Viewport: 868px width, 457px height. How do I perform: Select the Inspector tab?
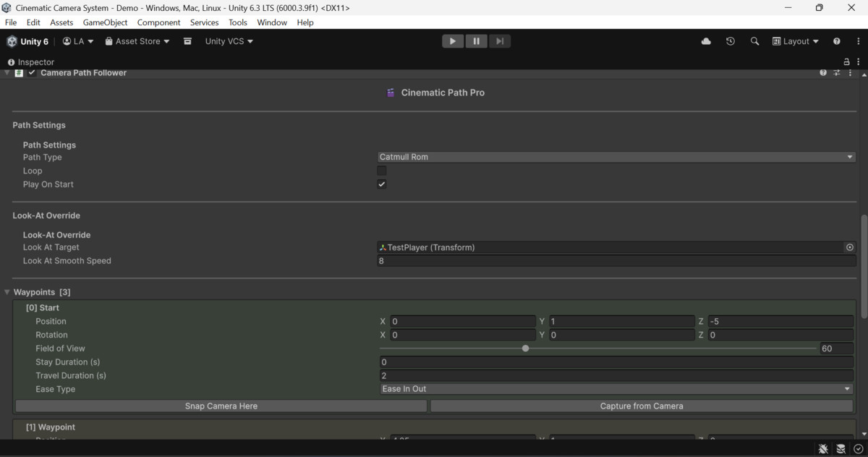pos(31,62)
